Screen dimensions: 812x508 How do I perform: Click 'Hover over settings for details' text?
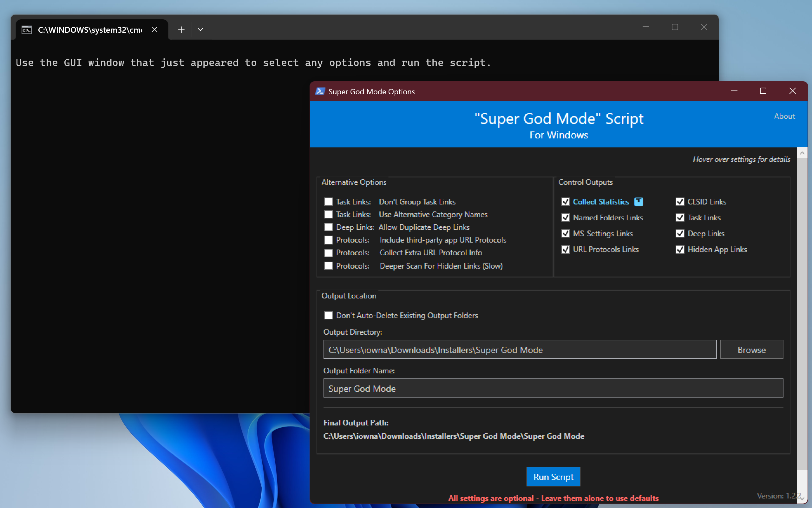[742, 159]
